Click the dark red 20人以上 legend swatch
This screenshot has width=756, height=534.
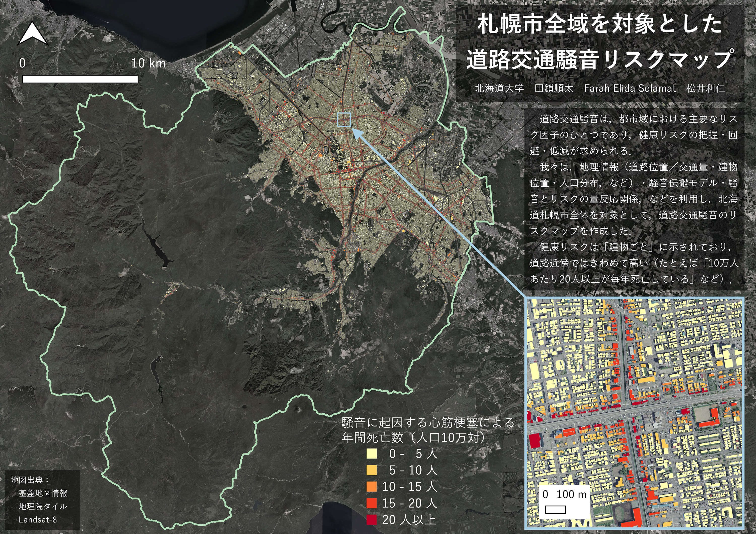pyautogui.click(x=371, y=519)
